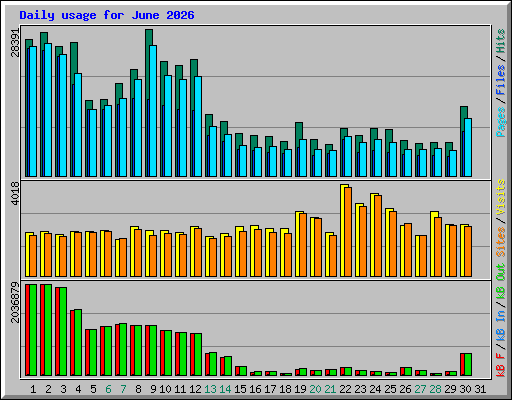Click the green "kB Out" legend label
Screen dimensions: 512x400
[501, 281]
